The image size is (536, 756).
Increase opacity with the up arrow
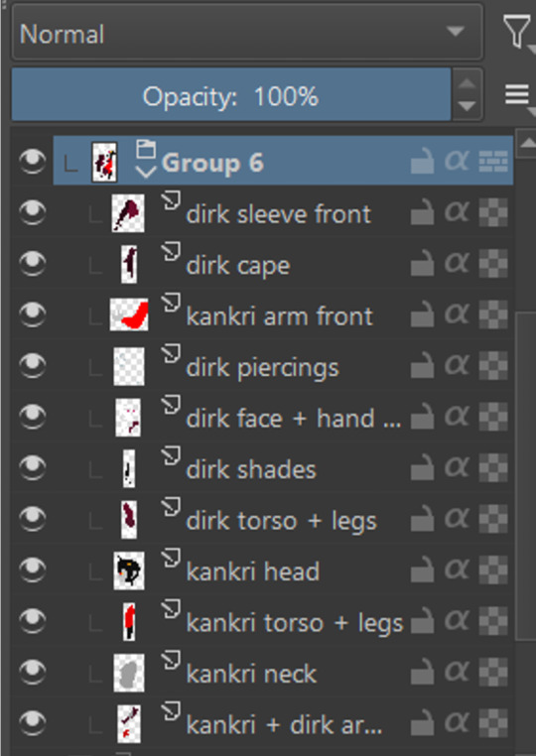pos(467,82)
